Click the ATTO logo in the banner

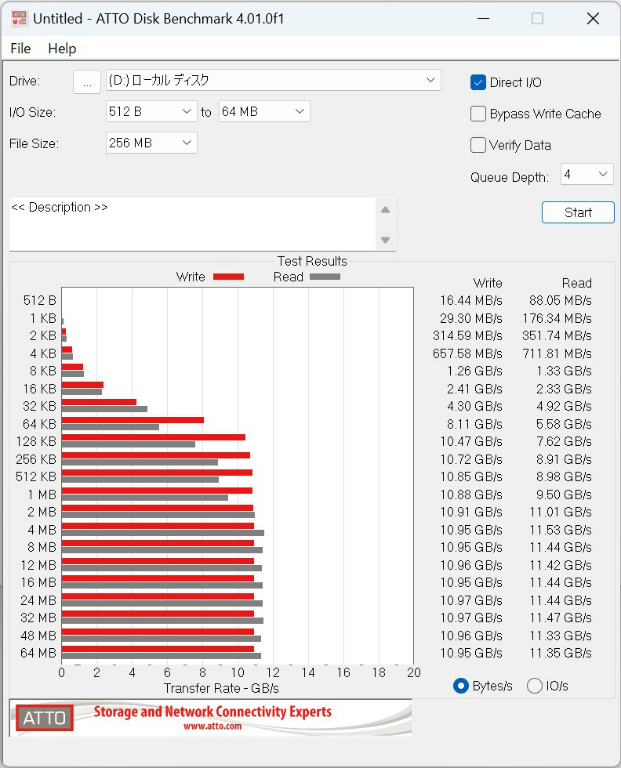tap(45, 718)
